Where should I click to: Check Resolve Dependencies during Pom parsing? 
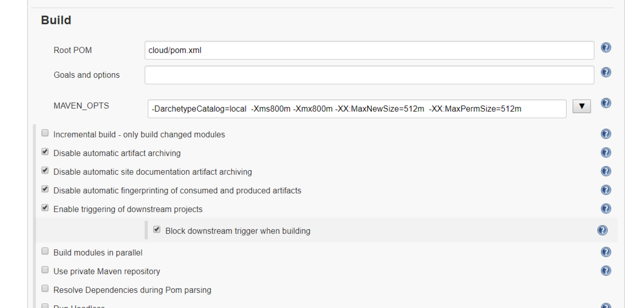(45, 289)
